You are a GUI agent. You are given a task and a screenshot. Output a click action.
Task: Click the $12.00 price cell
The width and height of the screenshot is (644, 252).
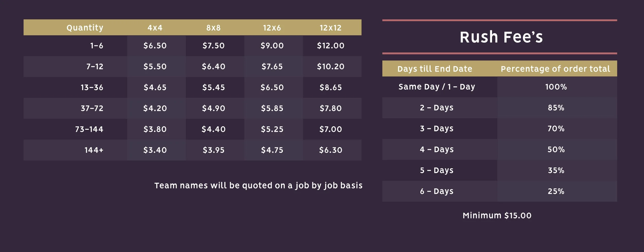click(331, 46)
